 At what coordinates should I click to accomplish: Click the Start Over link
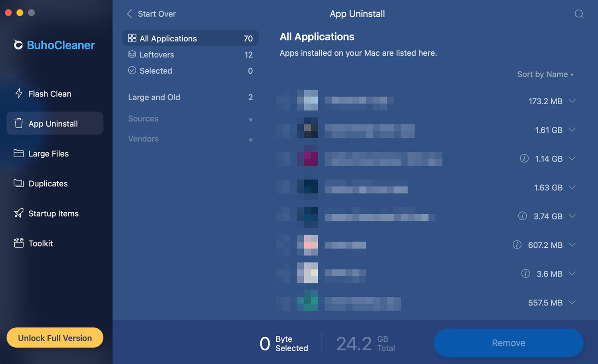(x=157, y=14)
